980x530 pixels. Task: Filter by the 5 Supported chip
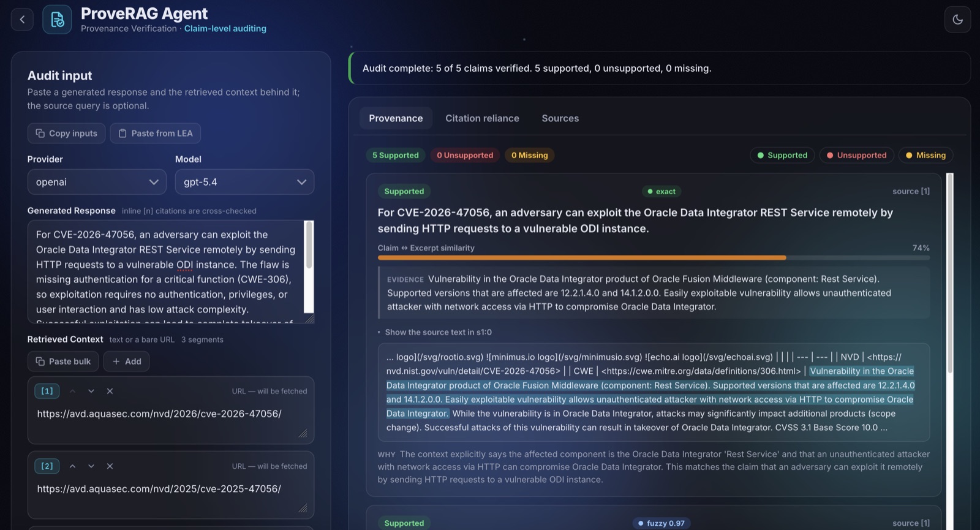coord(396,155)
